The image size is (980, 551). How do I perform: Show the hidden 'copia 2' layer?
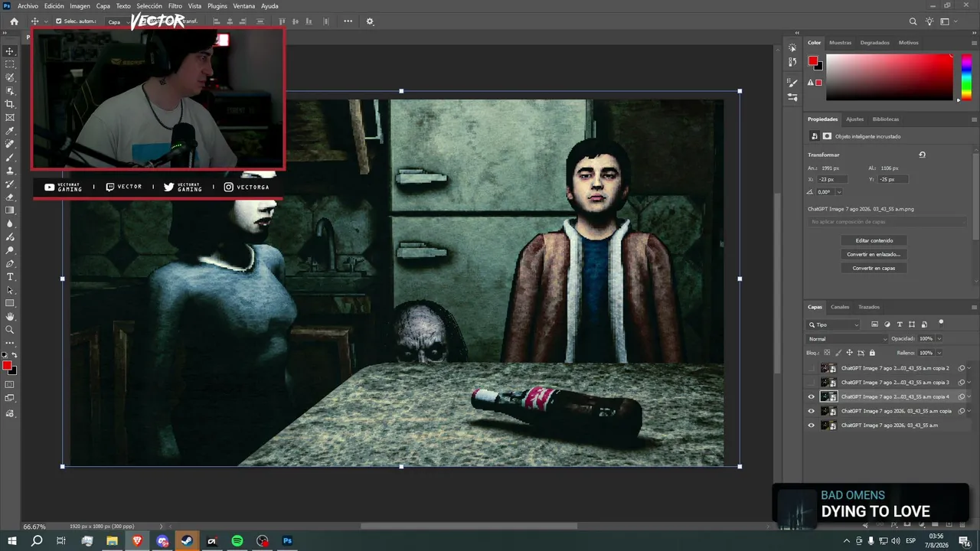click(x=812, y=368)
